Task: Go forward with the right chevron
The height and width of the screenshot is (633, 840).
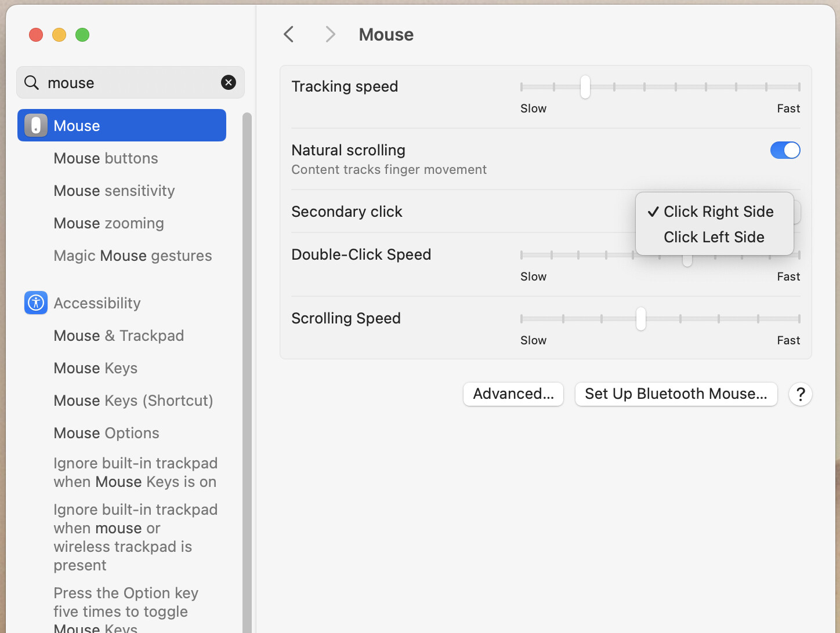Action: 331,34
